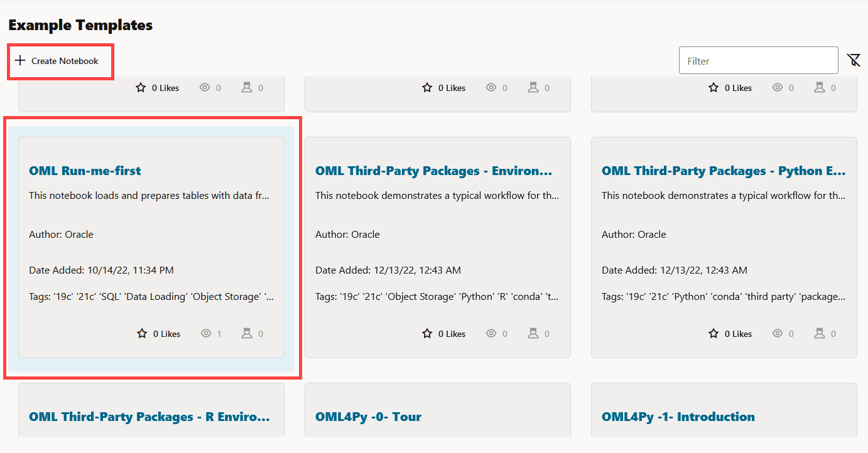
Task: Click uses icon on Third-Party Packages - Python card
Action: point(820,334)
